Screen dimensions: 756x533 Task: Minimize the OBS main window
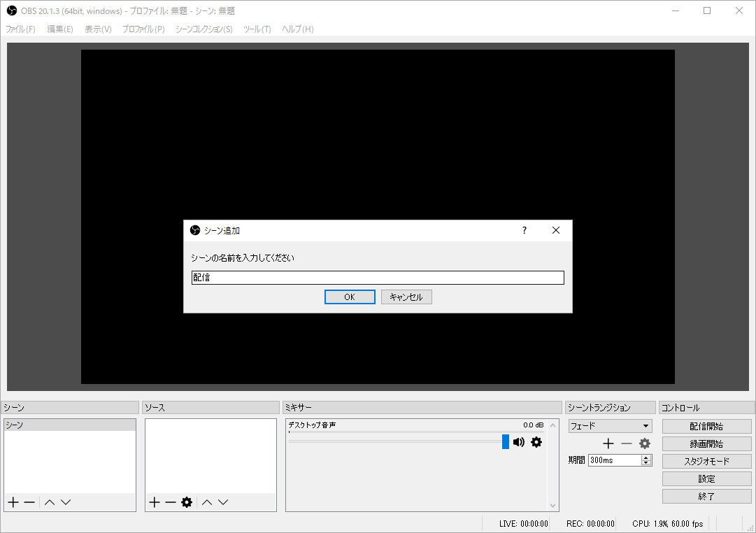pyautogui.click(x=676, y=10)
